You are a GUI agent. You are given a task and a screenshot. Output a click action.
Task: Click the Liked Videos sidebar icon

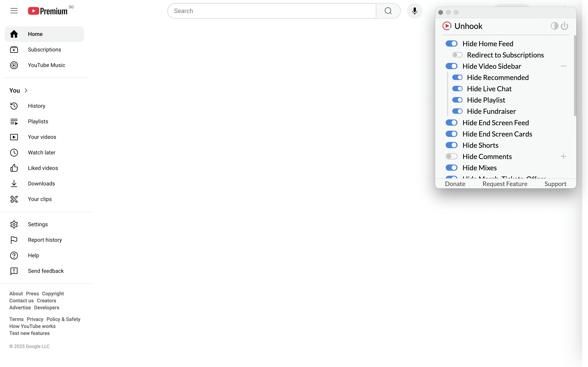14,168
